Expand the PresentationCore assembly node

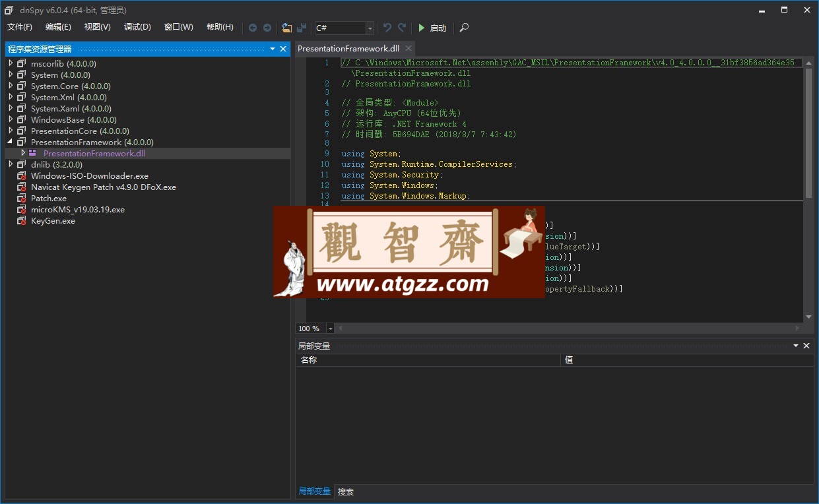click(x=11, y=131)
